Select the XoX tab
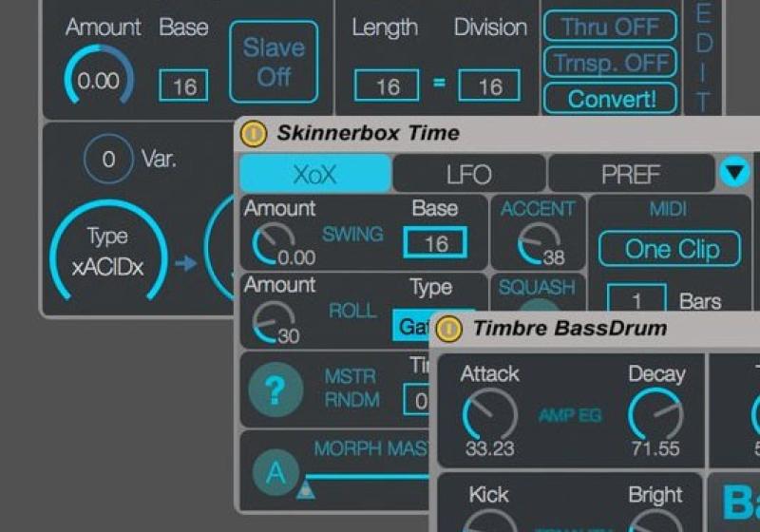 coord(314,175)
